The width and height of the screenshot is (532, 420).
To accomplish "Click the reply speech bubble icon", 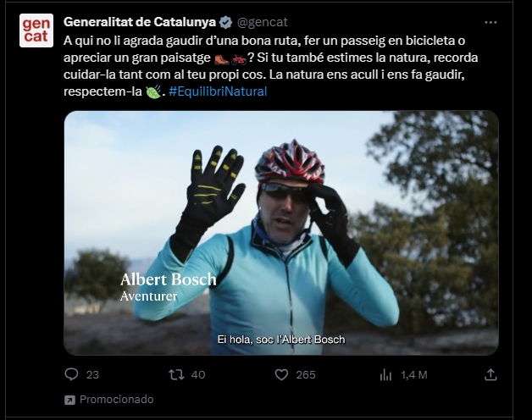I will [x=71, y=374].
